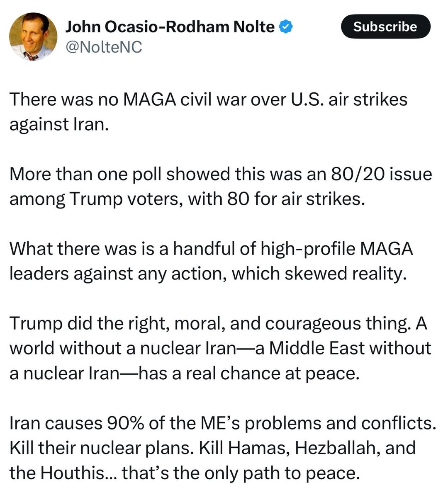Open the @NolteNC handle link

coord(103,47)
